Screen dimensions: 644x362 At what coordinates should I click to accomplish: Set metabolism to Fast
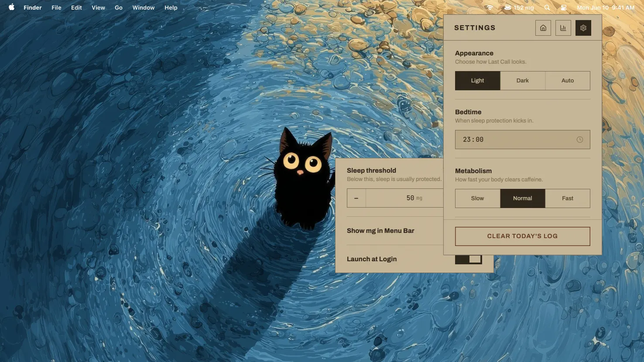click(x=568, y=198)
